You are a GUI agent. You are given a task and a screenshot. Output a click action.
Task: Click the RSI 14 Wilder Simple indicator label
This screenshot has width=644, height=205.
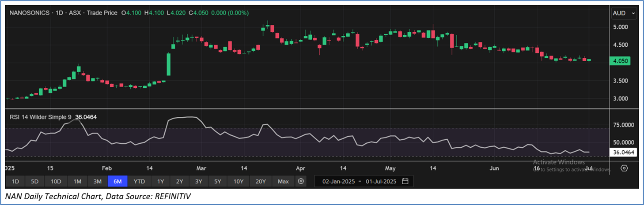point(41,117)
